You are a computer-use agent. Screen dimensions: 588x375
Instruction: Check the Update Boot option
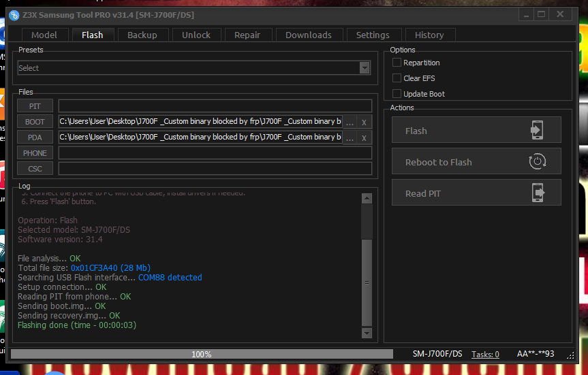pos(397,93)
